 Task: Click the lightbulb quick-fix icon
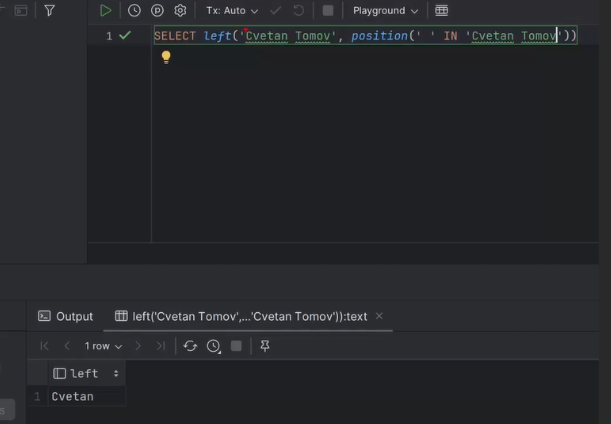click(x=166, y=57)
